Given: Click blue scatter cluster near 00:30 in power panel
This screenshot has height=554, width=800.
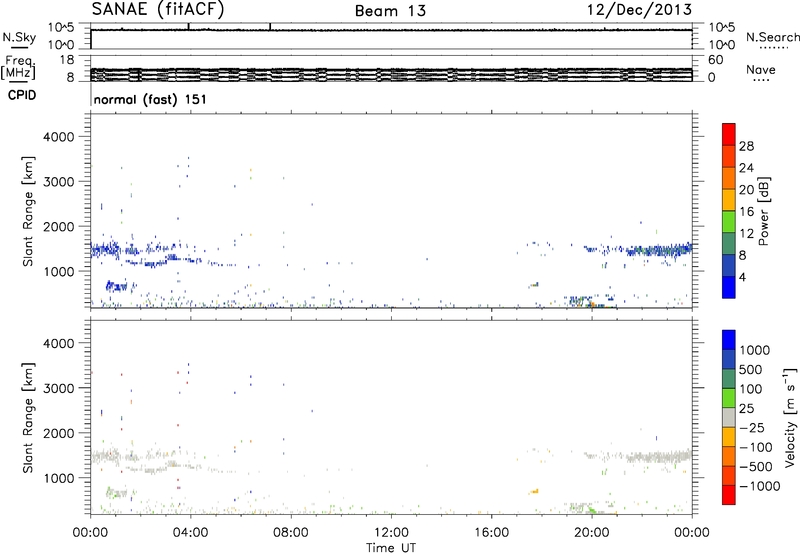Looking at the screenshot, I should (x=105, y=249).
